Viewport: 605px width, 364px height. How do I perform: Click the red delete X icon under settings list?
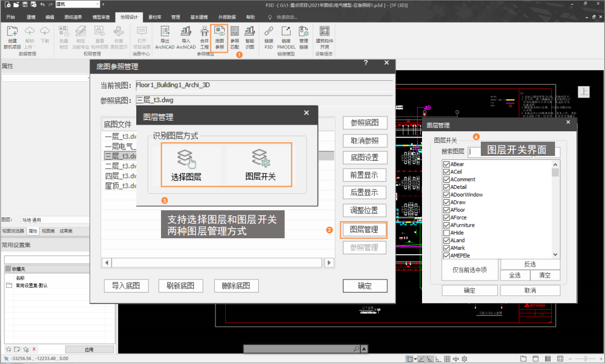[x=34, y=349]
